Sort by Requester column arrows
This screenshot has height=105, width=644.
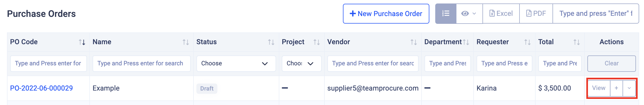pyautogui.click(x=527, y=42)
